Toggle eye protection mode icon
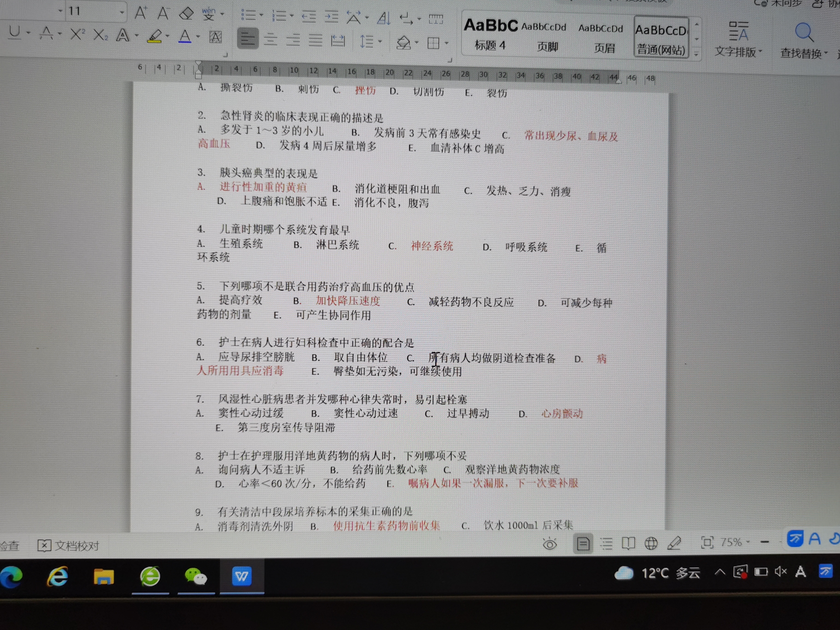 (550, 544)
